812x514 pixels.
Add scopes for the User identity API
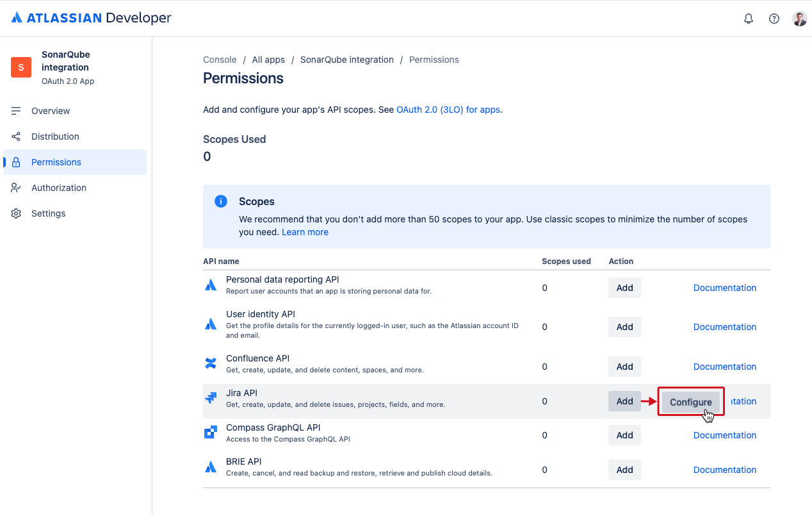[624, 326]
